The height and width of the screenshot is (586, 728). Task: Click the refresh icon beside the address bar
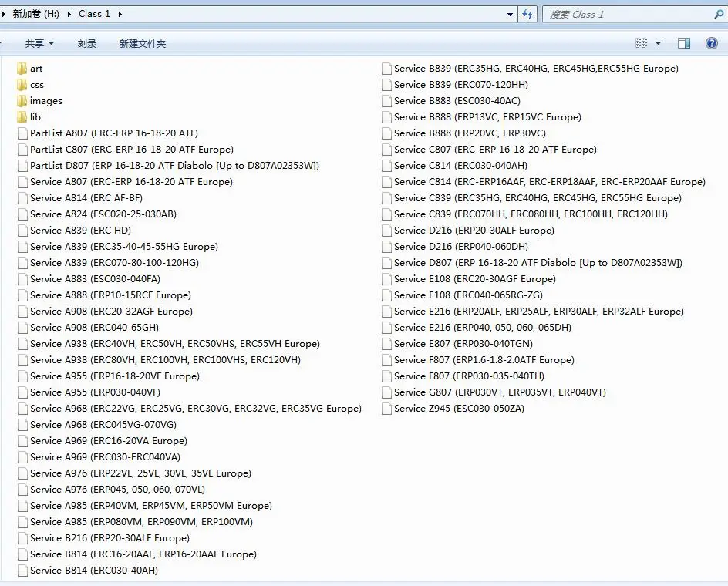[x=527, y=14]
